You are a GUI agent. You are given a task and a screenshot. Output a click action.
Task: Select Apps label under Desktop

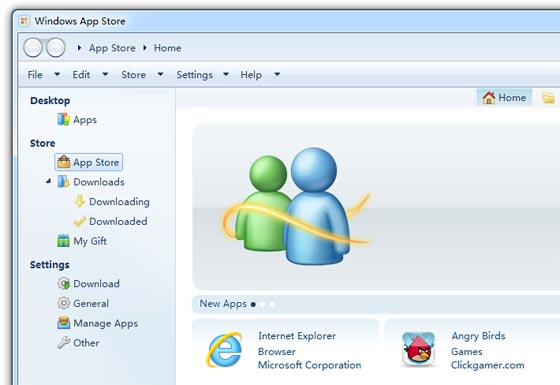point(85,120)
